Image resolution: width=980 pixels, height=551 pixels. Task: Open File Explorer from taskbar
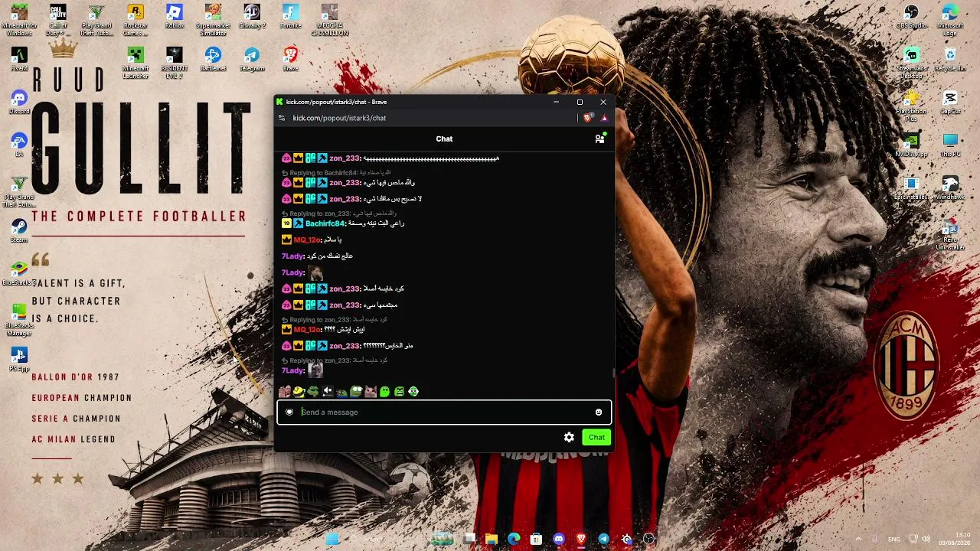(x=492, y=539)
